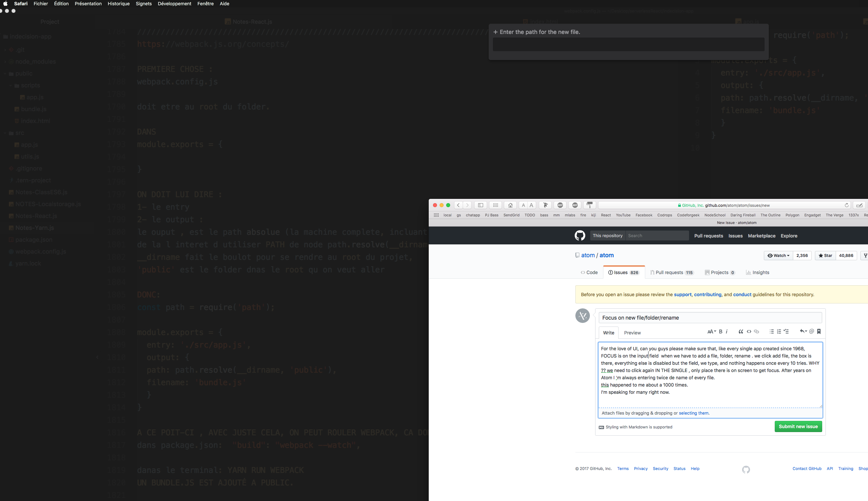Click the Home icon in Safari toolbar
The height and width of the screenshot is (501, 868).
510,205
